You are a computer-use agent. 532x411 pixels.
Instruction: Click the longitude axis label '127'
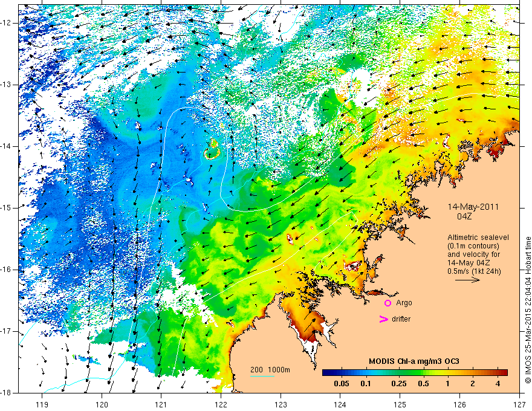click(519, 404)
